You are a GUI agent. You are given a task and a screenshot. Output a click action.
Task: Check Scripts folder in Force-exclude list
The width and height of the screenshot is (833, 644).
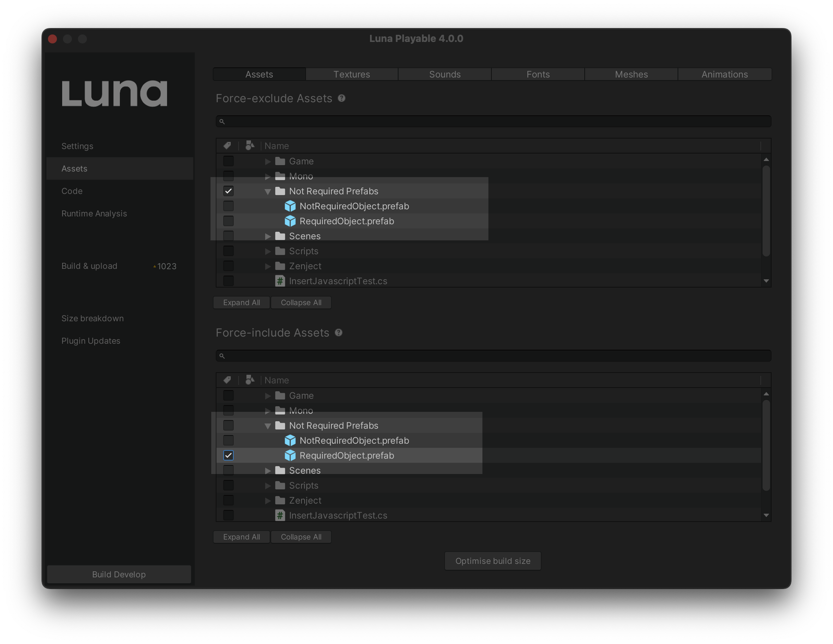[228, 251]
